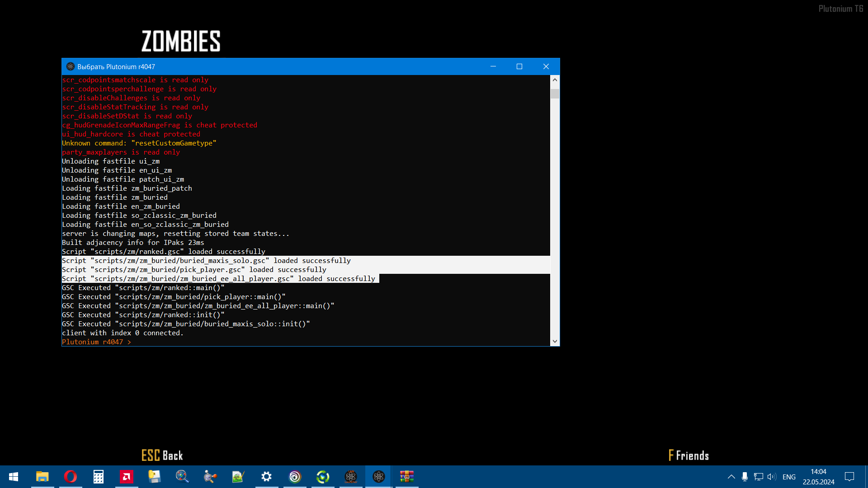
Task: Open AMD software taskbar icon
Action: pyautogui.click(x=127, y=477)
